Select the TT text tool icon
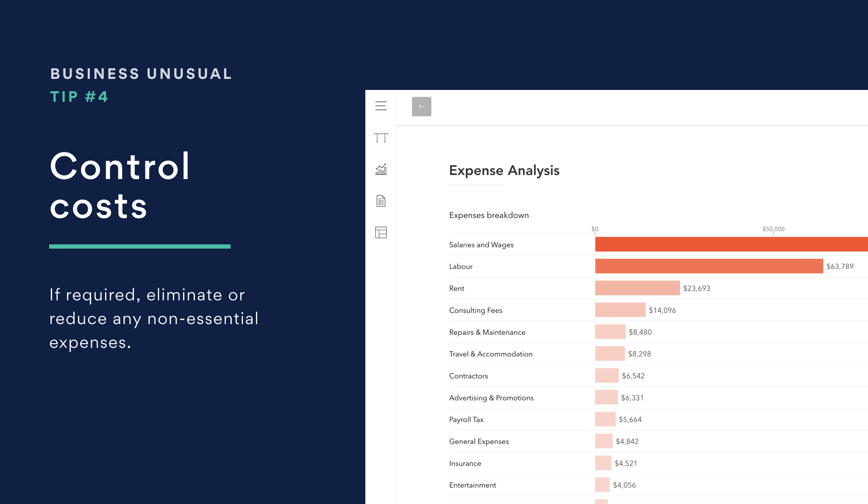Screen dimensions: 868x504 point(381,138)
